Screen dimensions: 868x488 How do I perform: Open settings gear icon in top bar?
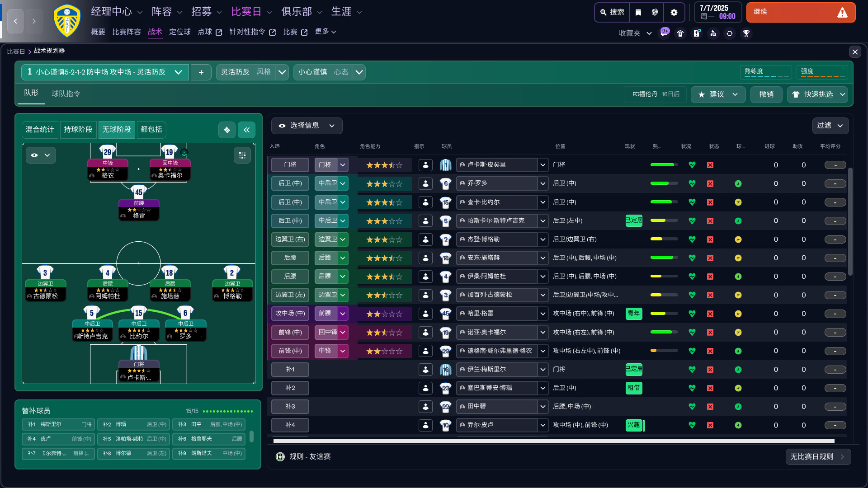[x=674, y=12]
